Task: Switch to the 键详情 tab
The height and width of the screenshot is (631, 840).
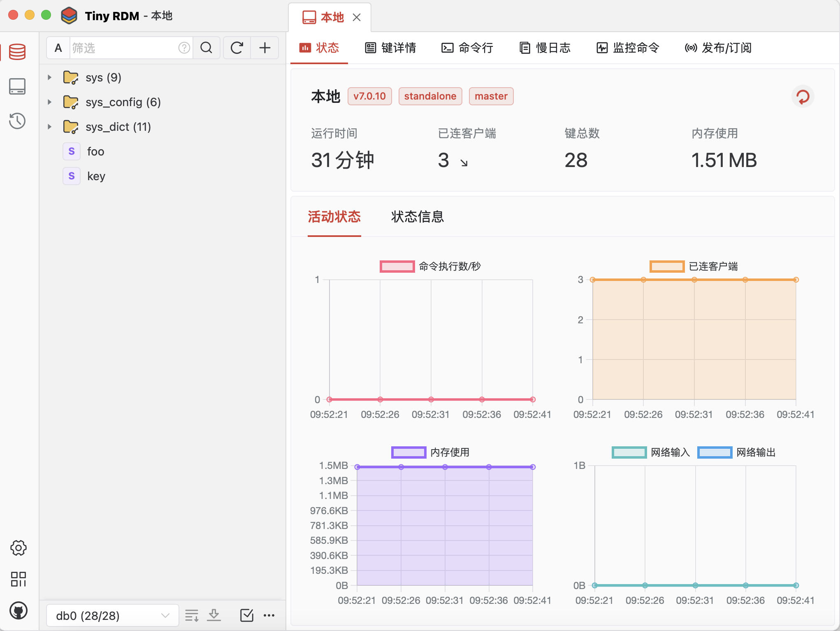Action: 391,48
